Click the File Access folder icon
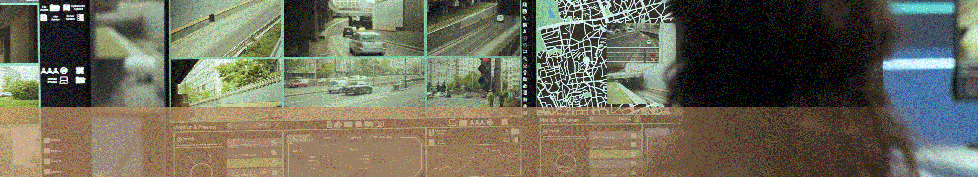The height and width of the screenshot is (177, 980). (55, 8)
